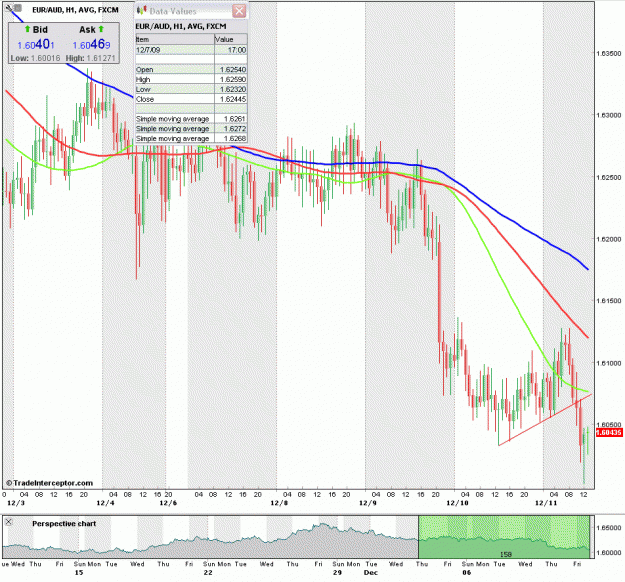The width and height of the screenshot is (625, 582).
Task: Click the candlestick icon in Data Values title
Action: click(x=142, y=10)
